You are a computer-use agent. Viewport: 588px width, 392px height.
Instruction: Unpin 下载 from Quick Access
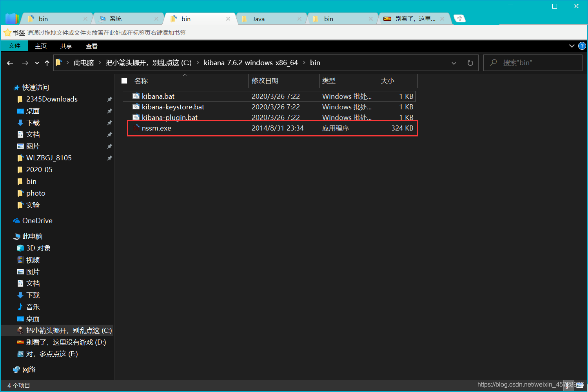point(110,123)
